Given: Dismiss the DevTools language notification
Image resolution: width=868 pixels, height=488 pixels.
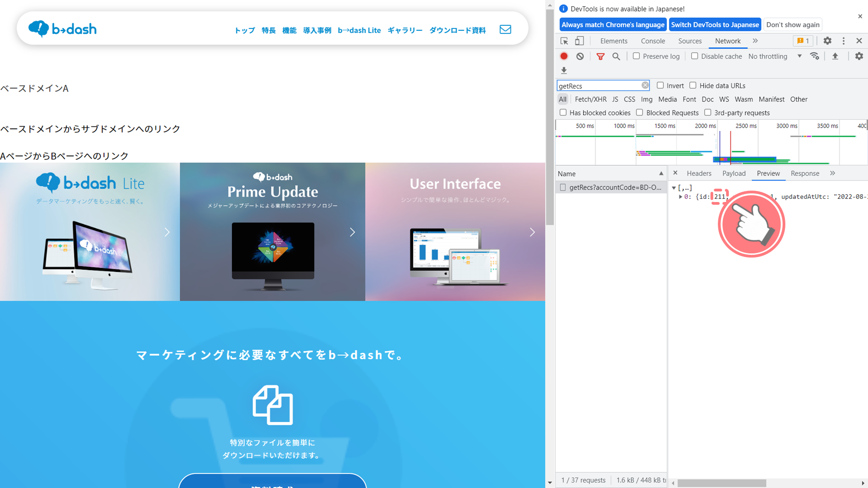Looking at the screenshot, I should point(860,16).
